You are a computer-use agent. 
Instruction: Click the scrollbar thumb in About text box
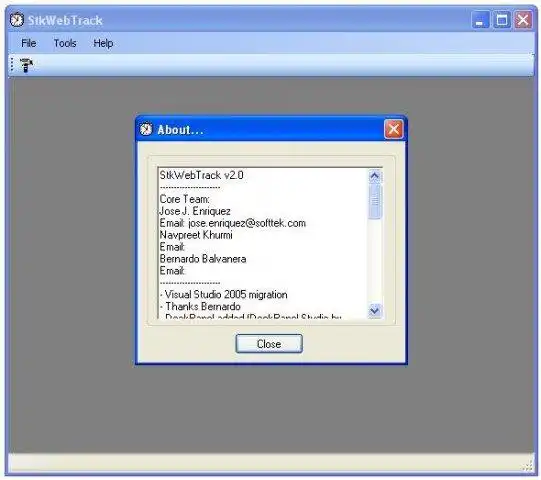pyautogui.click(x=375, y=201)
